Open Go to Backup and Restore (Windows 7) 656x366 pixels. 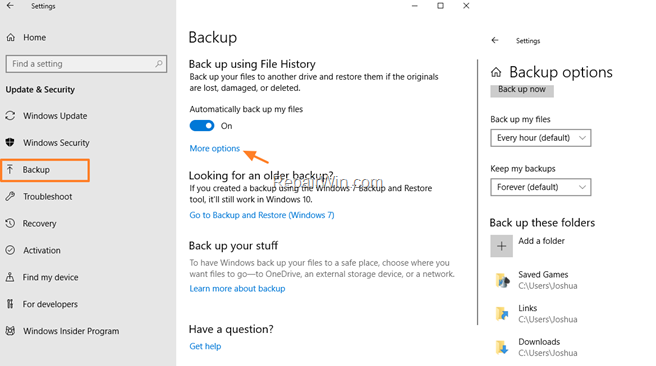pos(262,215)
